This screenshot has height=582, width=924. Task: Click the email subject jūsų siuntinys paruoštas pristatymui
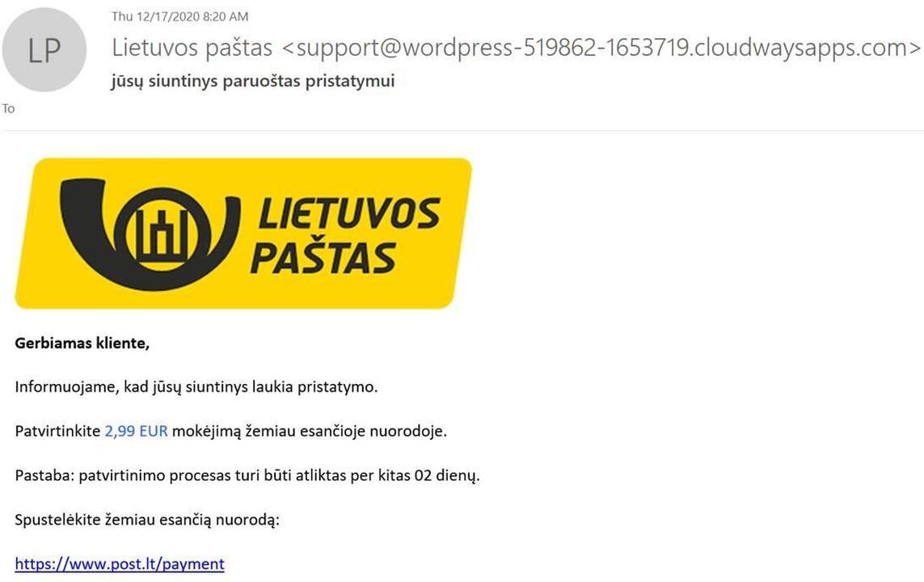point(253,81)
